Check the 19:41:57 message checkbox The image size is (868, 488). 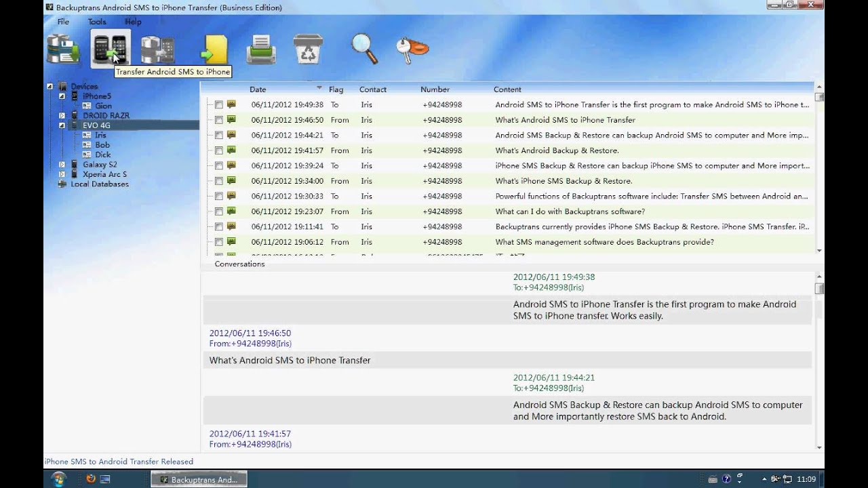pyautogui.click(x=219, y=150)
